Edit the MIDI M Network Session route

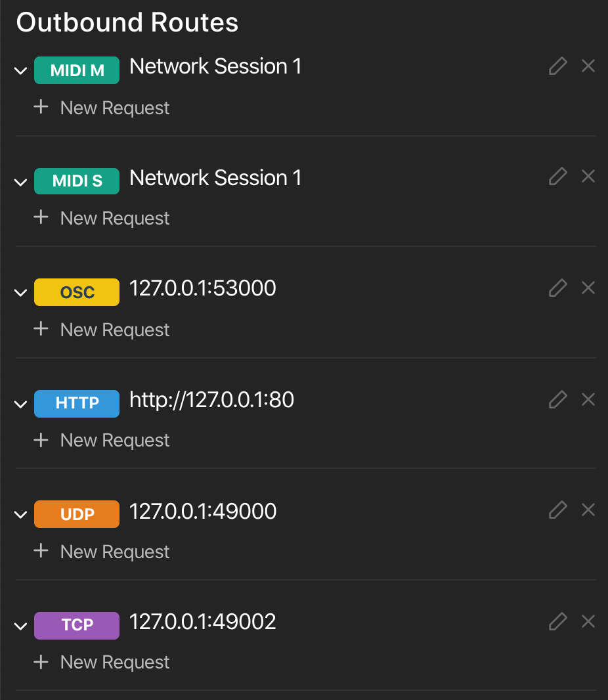[557, 66]
